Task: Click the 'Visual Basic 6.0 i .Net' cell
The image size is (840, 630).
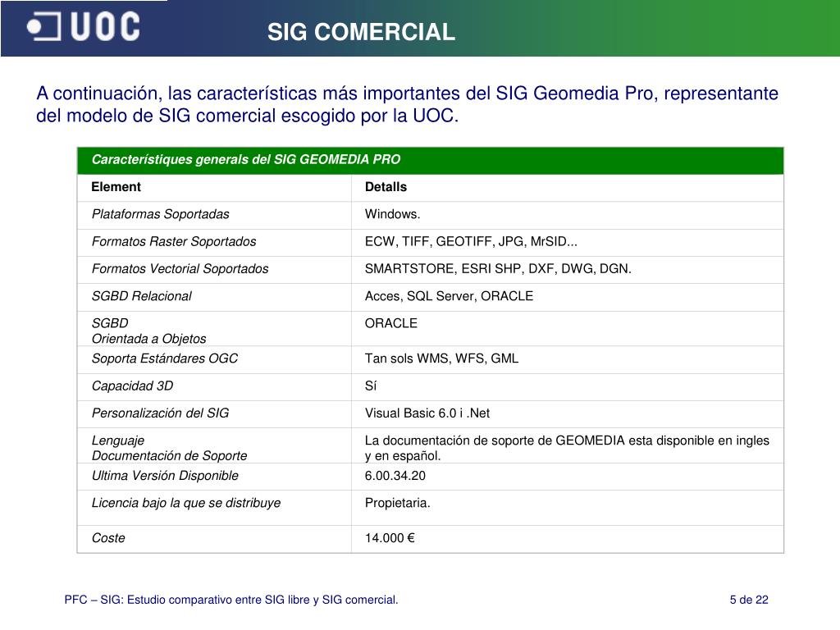Action: 427,413
